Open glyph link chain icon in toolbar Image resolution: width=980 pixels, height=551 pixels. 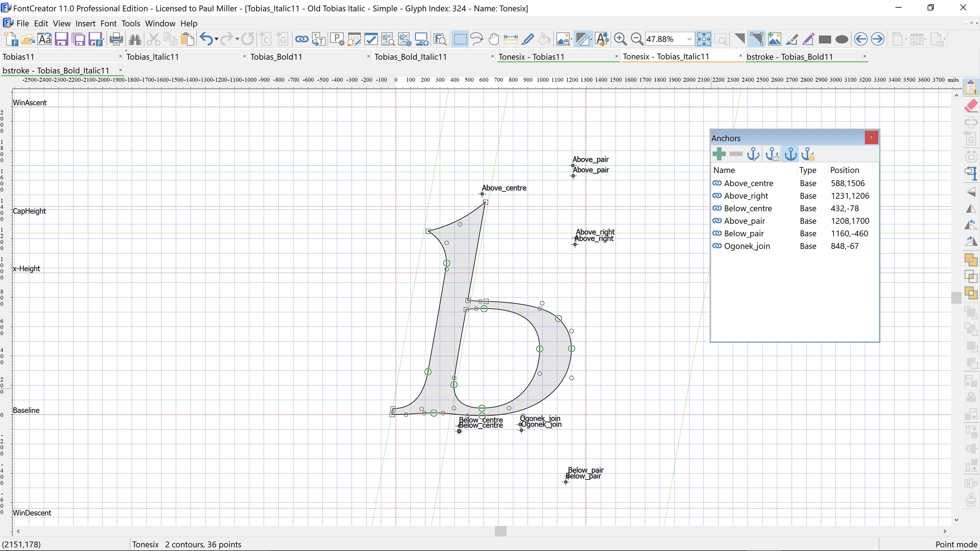point(301,39)
